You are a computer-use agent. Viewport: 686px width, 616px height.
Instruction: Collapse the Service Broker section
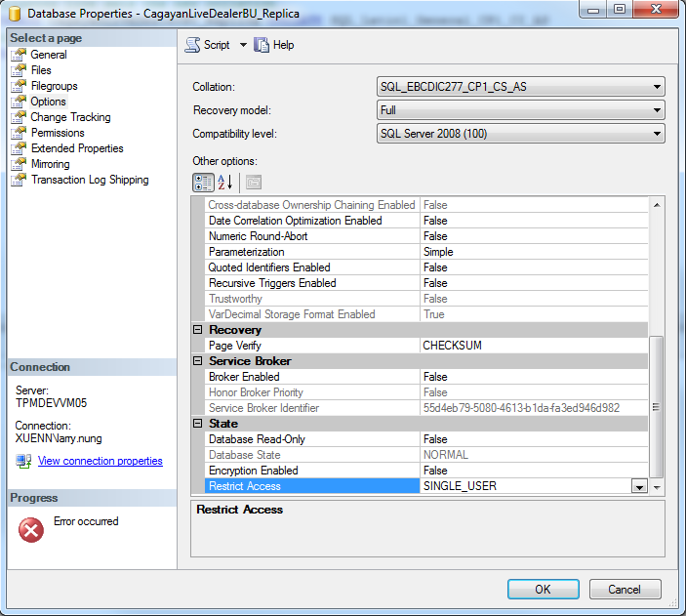tap(198, 361)
